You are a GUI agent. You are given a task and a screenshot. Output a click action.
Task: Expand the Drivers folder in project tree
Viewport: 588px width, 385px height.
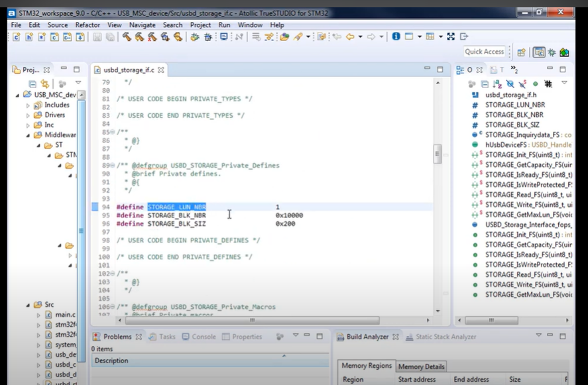[x=28, y=115]
